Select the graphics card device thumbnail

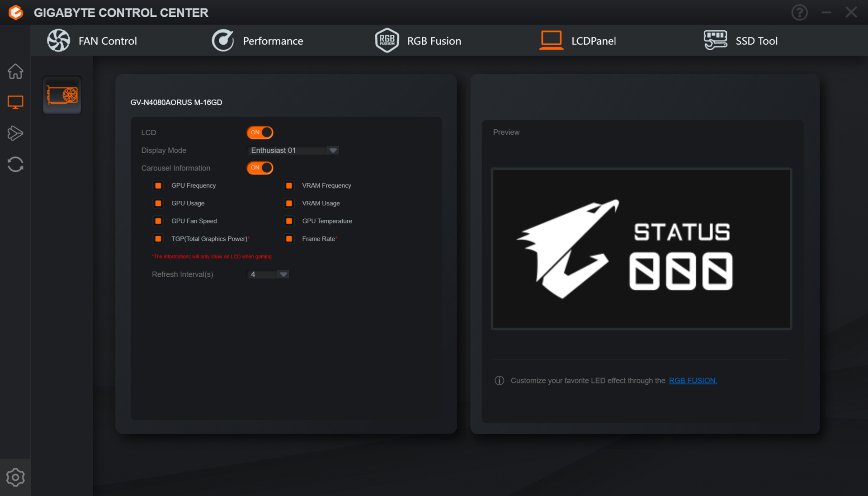[62, 95]
